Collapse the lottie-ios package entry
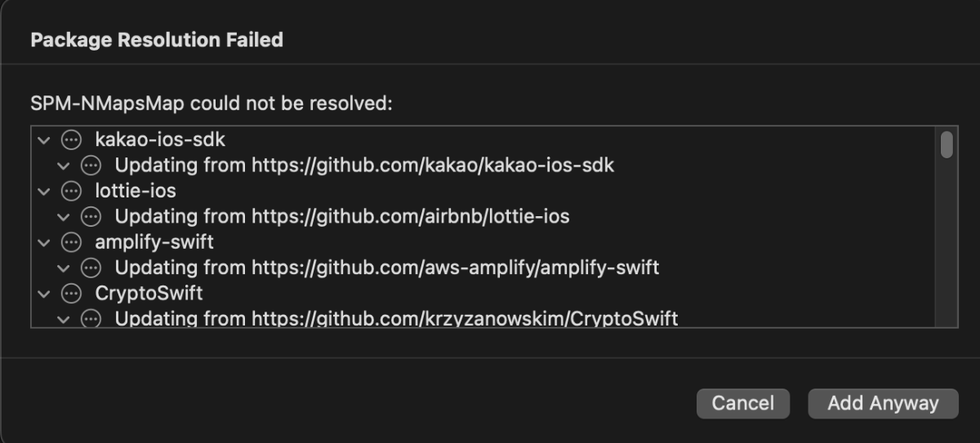 tap(44, 191)
